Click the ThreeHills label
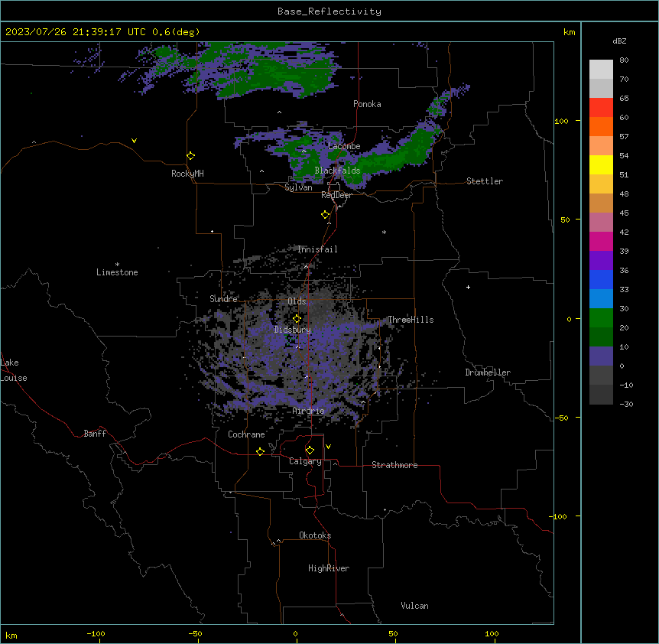This screenshot has width=659, height=644. pos(411,320)
